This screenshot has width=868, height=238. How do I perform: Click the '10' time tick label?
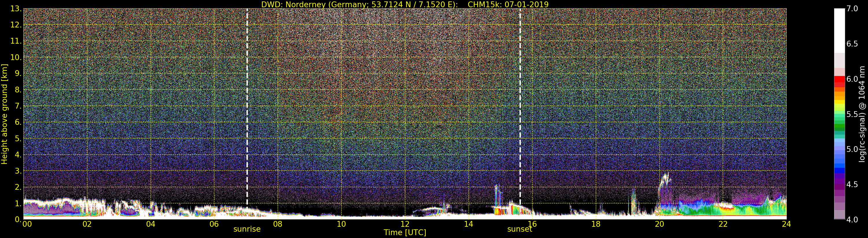click(x=341, y=224)
